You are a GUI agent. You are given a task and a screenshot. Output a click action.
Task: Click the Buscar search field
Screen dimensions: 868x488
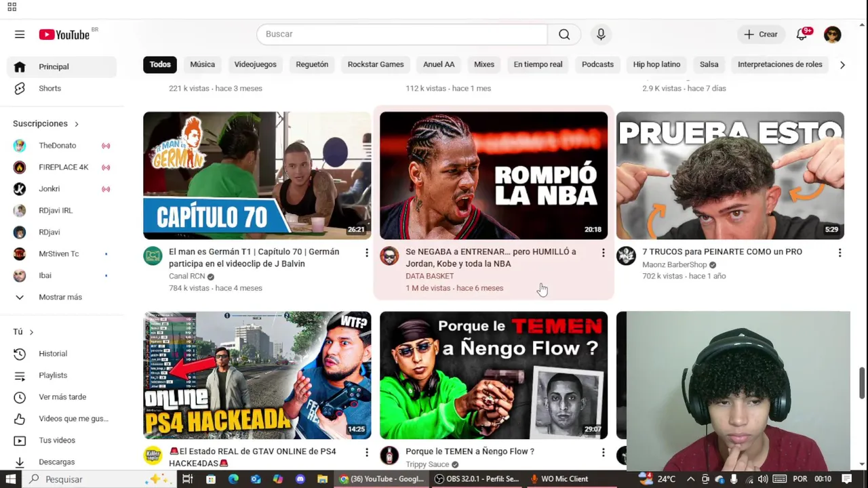(402, 35)
